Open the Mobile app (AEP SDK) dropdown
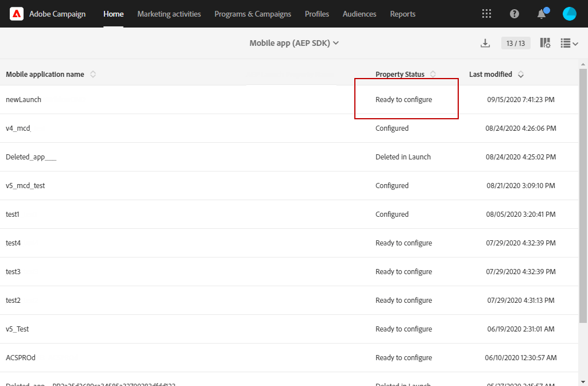 (294, 42)
